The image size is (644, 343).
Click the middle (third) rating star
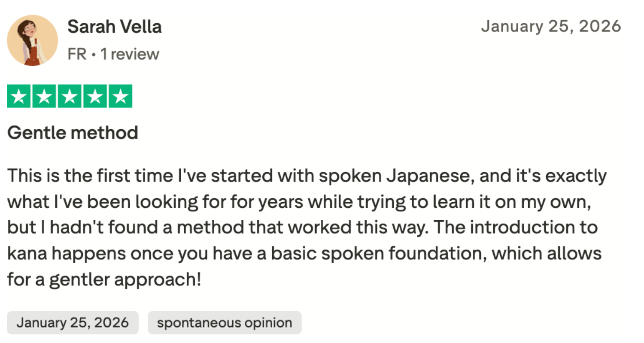pyautogui.click(x=70, y=96)
